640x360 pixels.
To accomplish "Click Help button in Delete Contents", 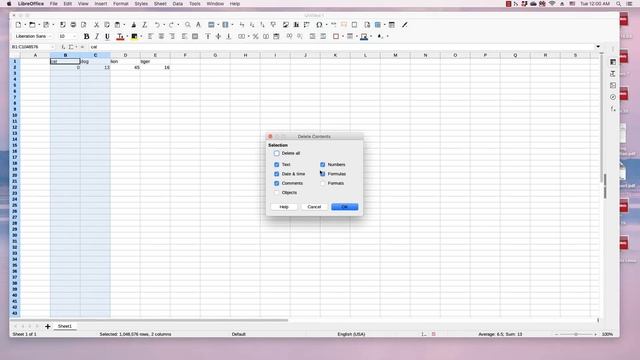I will pos(284,207).
